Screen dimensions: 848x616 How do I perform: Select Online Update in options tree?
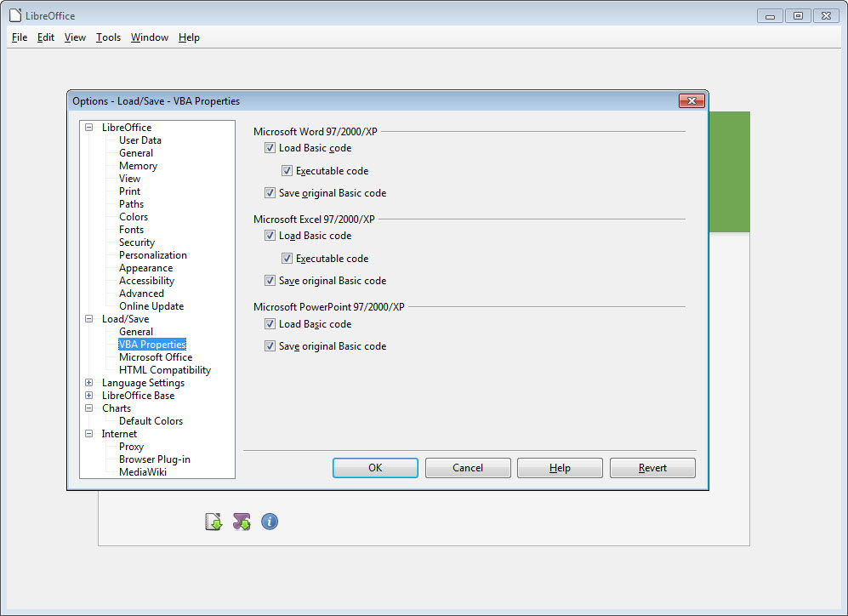pyautogui.click(x=151, y=306)
